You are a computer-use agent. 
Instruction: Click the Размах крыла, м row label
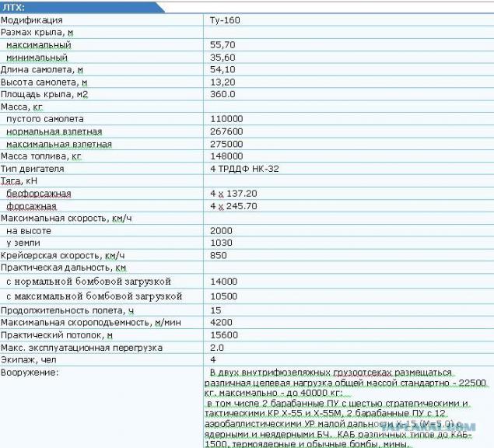pyautogui.click(x=37, y=33)
